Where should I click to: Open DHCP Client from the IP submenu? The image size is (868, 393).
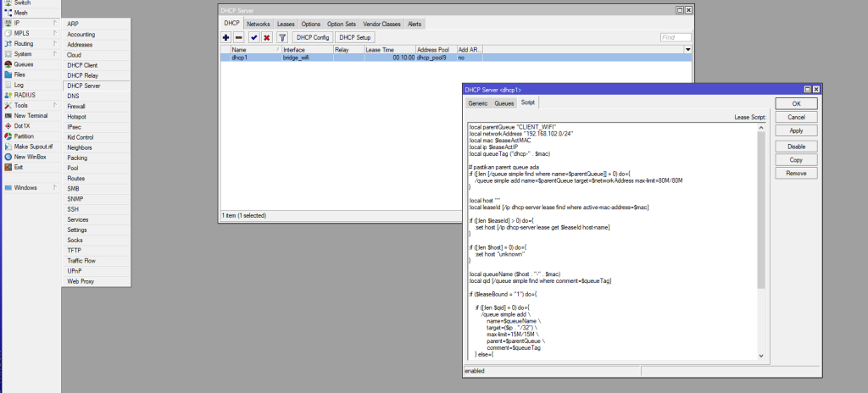coord(97,65)
